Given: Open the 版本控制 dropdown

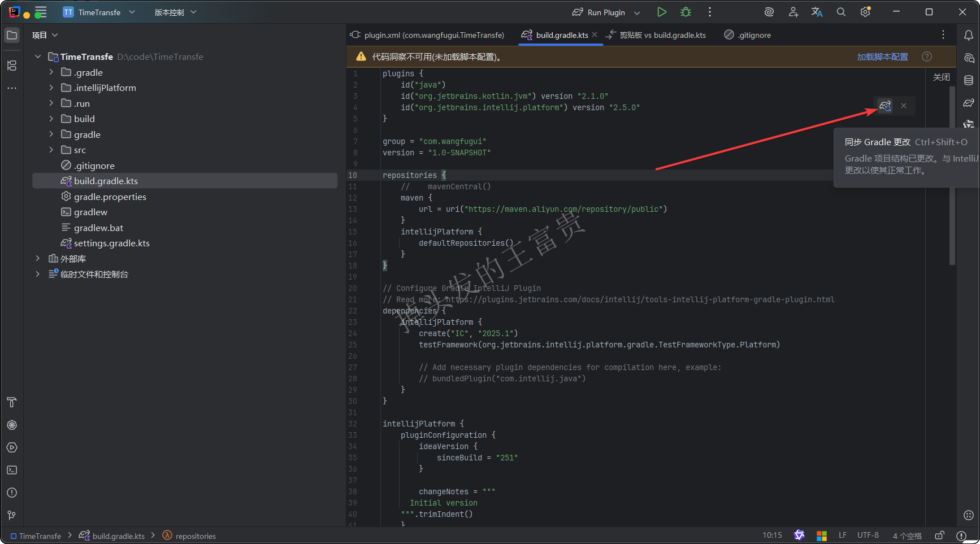Looking at the screenshot, I should click(175, 12).
